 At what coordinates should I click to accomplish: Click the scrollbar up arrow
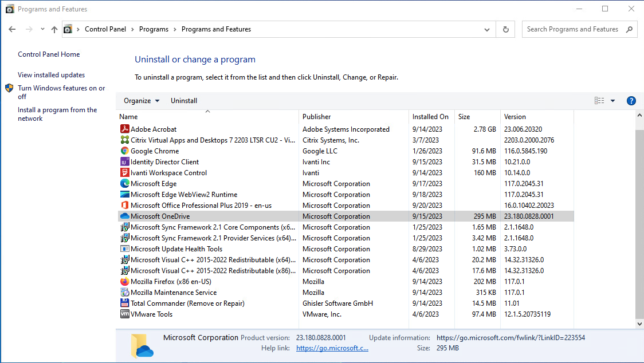click(639, 116)
